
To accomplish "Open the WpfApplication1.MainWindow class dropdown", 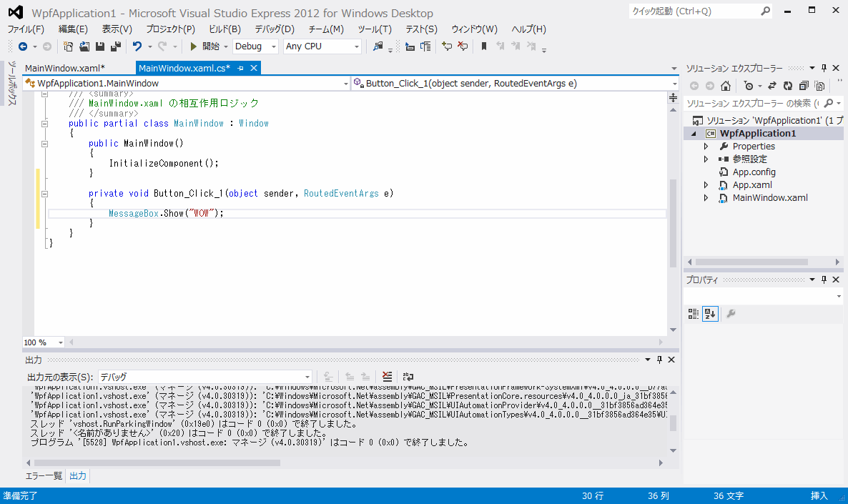I will click(187, 83).
